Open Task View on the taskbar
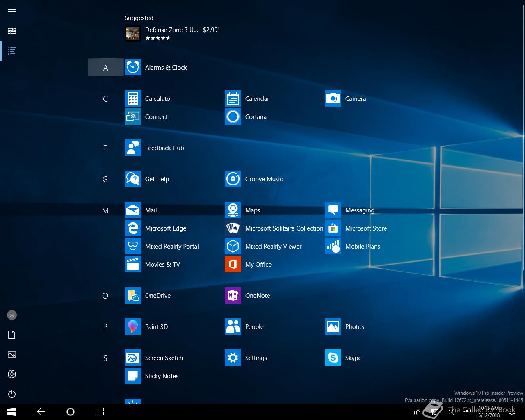 [100, 412]
